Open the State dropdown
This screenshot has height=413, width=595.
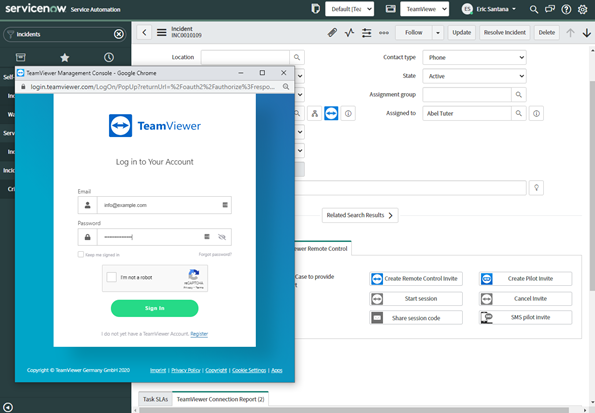[474, 76]
